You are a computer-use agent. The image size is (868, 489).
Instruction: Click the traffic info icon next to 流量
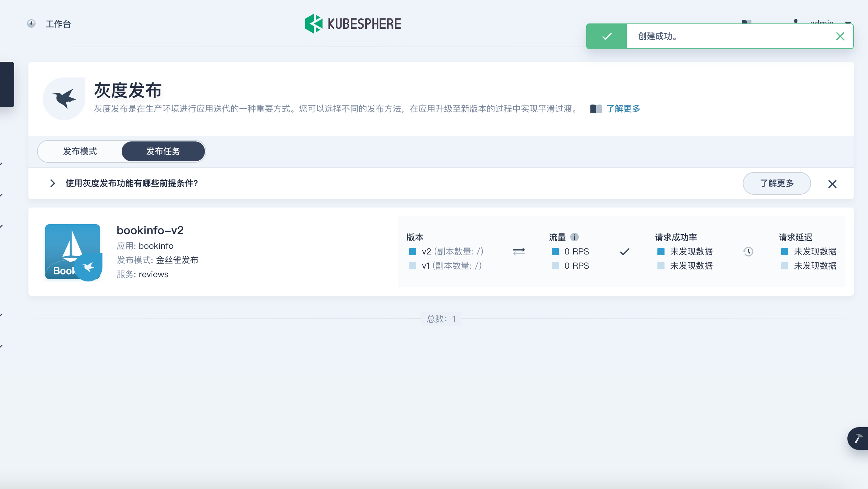(574, 237)
